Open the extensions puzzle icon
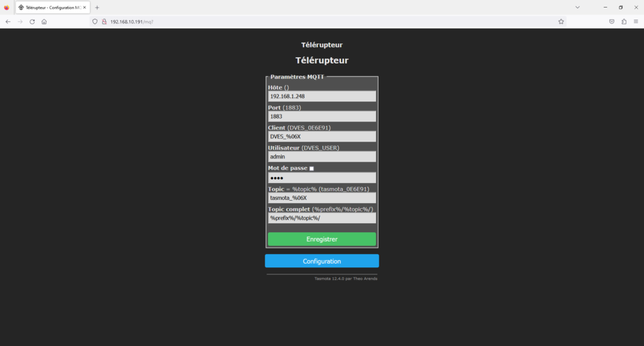This screenshot has width=644, height=346. [x=624, y=22]
